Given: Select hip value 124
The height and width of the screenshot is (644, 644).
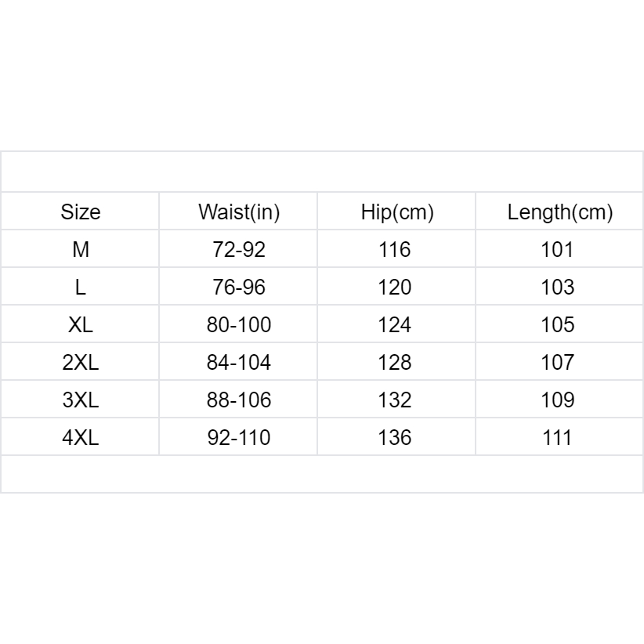Looking at the screenshot, I should tap(395, 324).
